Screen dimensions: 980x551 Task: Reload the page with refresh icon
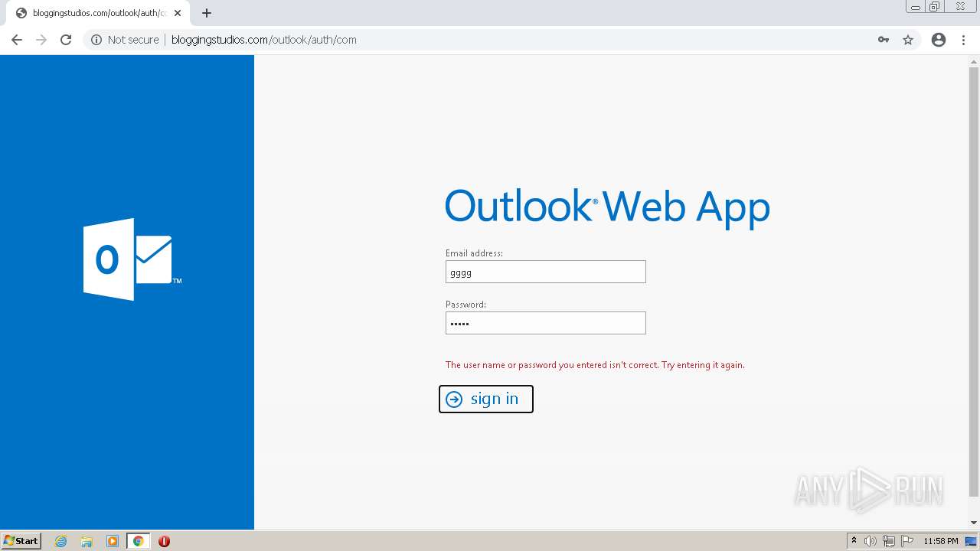click(66, 40)
